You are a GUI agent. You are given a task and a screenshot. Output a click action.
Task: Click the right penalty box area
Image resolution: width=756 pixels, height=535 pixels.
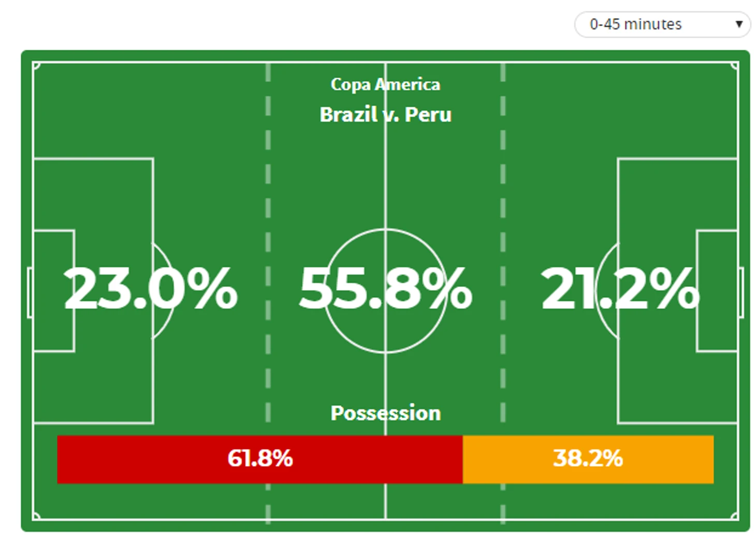point(678,291)
